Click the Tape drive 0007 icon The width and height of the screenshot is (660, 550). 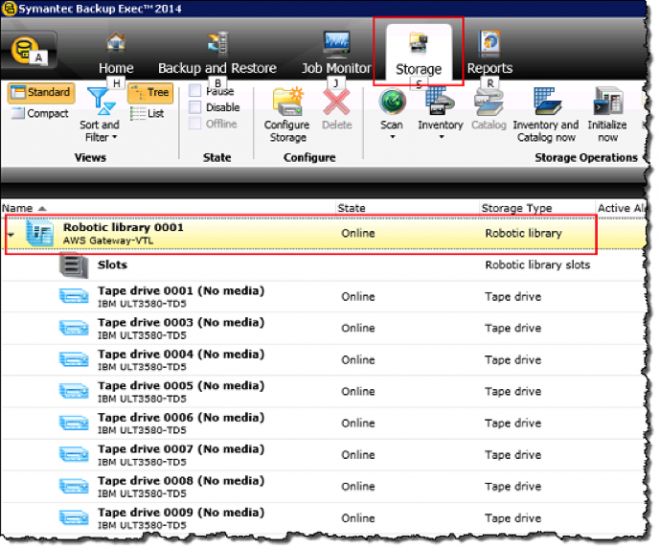pyautogui.click(x=74, y=454)
